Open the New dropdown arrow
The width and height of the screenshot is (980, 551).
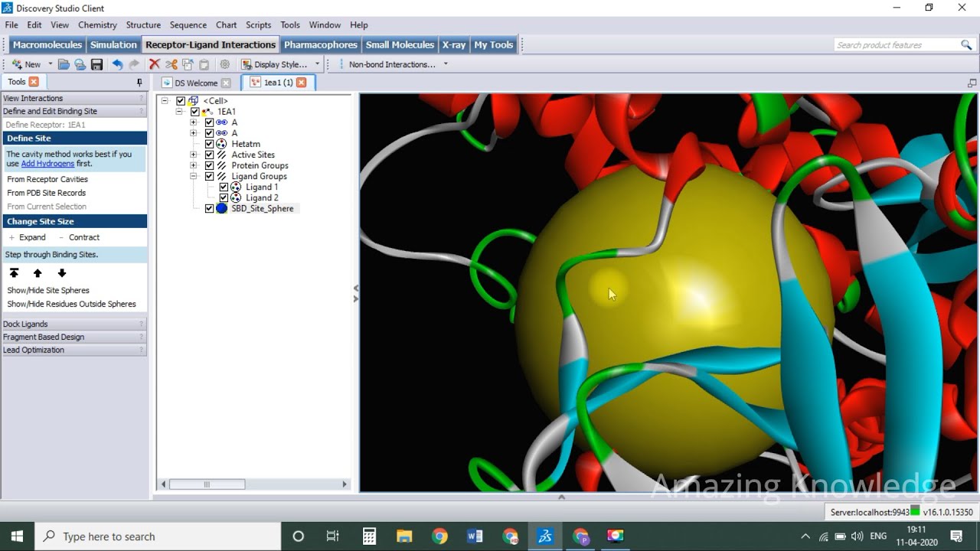[x=51, y=64]
